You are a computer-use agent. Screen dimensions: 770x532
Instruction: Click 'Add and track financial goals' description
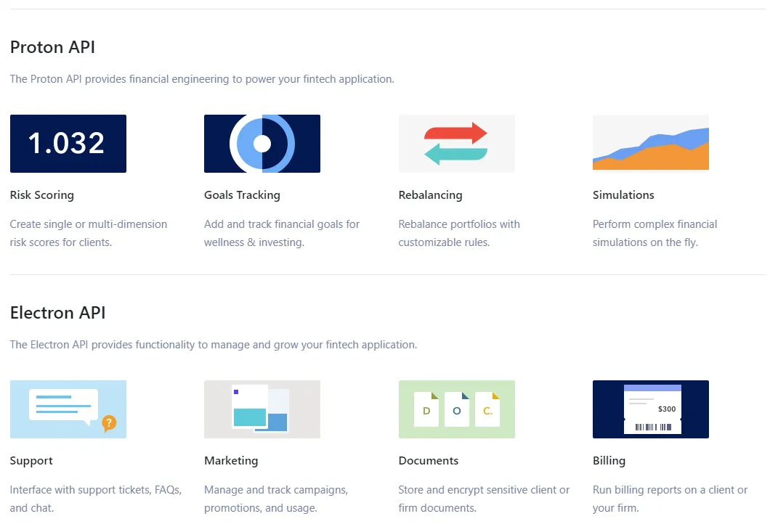[x=282, y=233]
